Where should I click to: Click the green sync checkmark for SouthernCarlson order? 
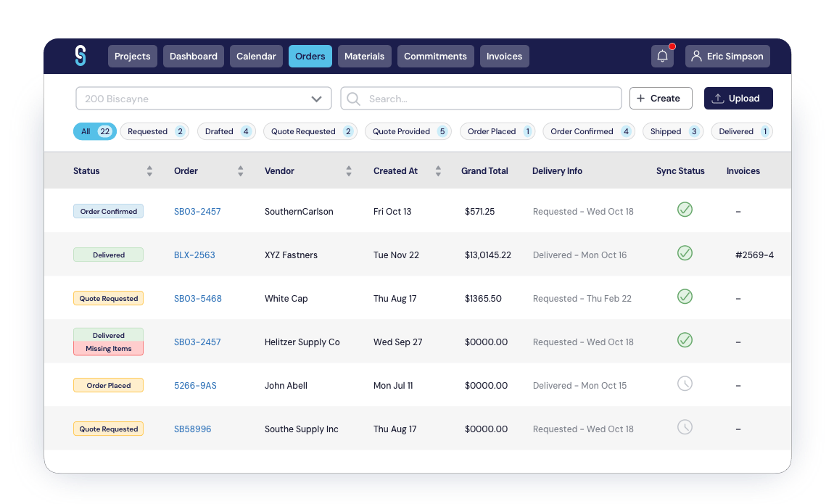(684, 210)
